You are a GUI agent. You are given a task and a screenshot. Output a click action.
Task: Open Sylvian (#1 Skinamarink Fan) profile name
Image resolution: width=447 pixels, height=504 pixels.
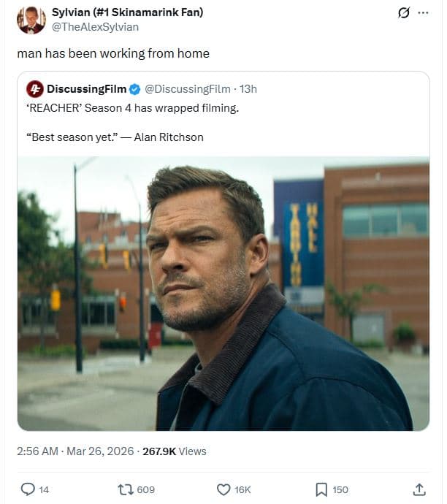pos(127,12)
